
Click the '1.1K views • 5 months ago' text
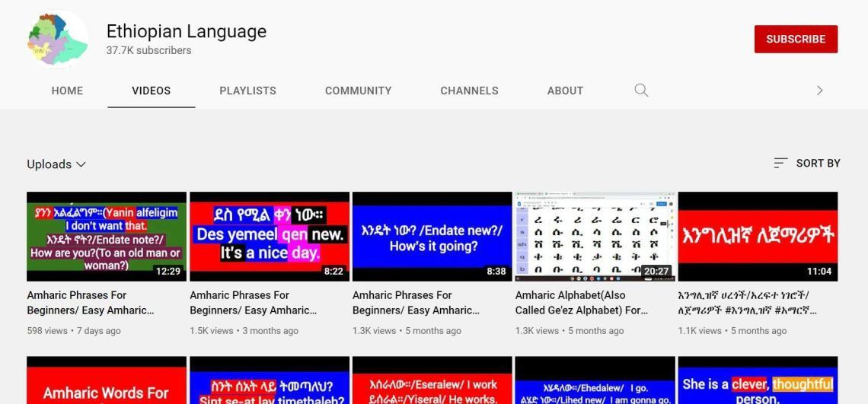point(732,331)
